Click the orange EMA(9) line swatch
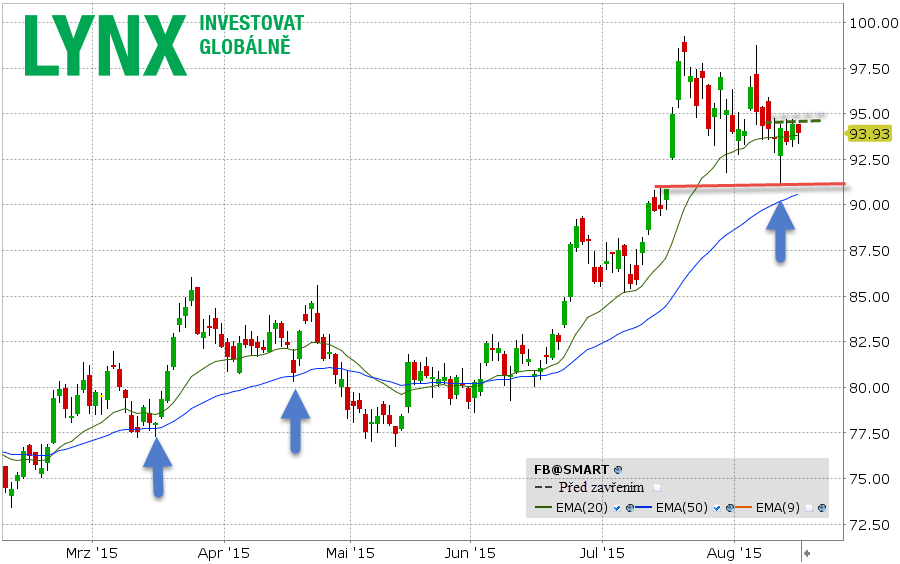Viewport: 900px width, 564px height. (744, 508)
